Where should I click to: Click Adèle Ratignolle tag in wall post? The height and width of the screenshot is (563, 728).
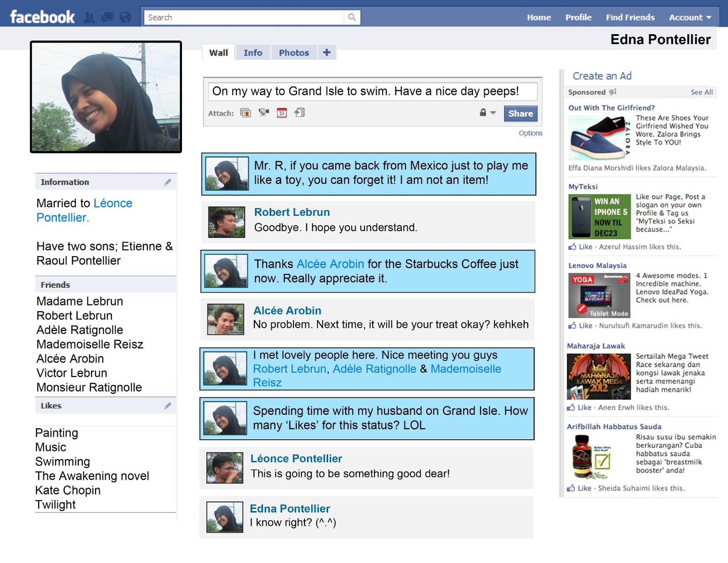coord(374,369)
